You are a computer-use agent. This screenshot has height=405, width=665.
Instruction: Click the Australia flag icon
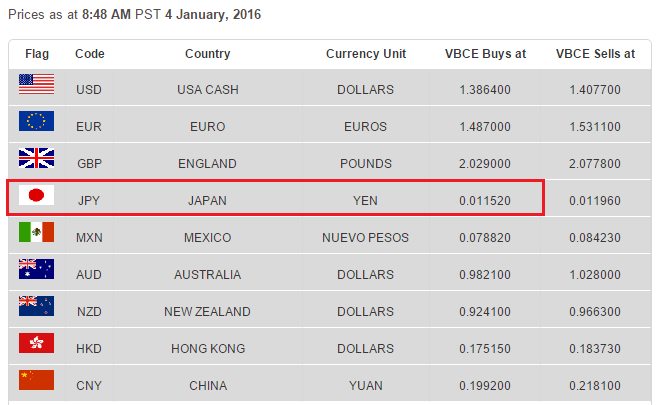tap(36, 269)
